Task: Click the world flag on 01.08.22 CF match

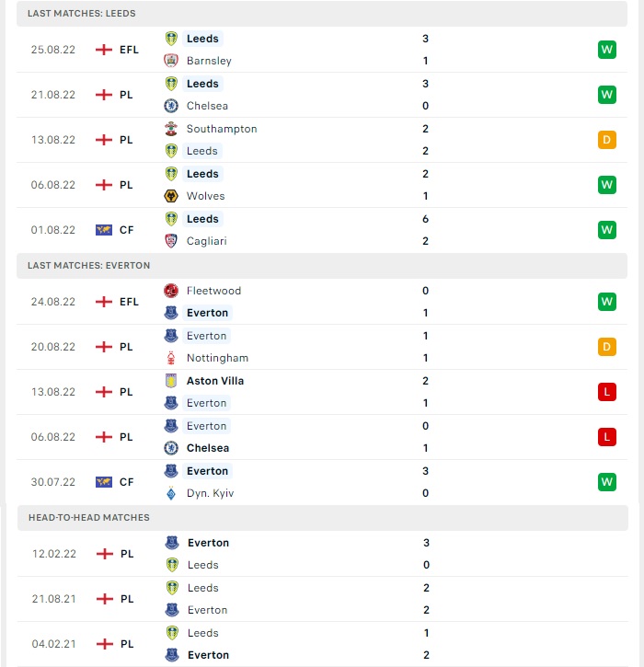Action: pos(104,230)
